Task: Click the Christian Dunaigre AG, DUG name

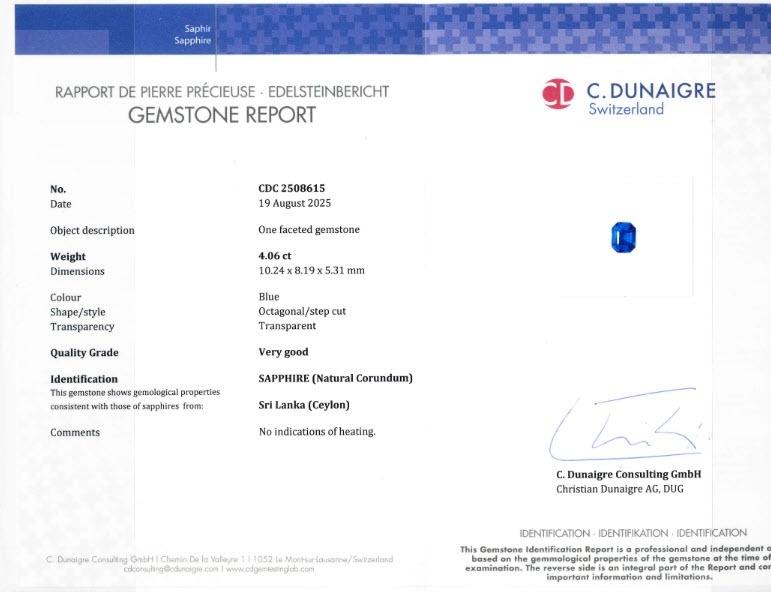Action: [621, 489]
